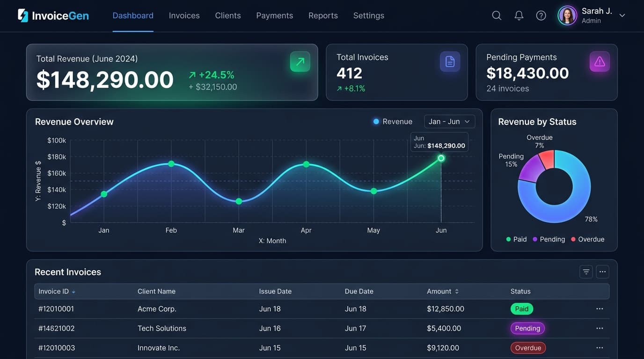Open row actions for invoice #12010001
Image resolution: width=644 pixels, height=359 pixels.
pos(600,309)
